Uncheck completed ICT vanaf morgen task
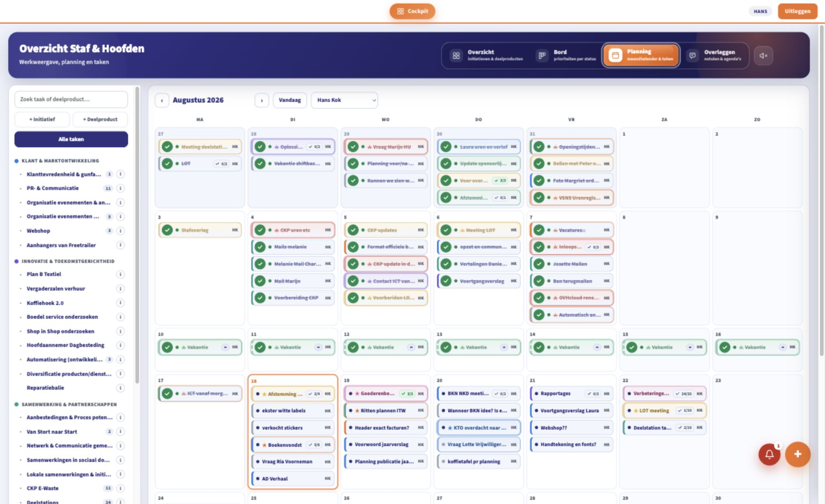825x504 pixels. (167, 394)
